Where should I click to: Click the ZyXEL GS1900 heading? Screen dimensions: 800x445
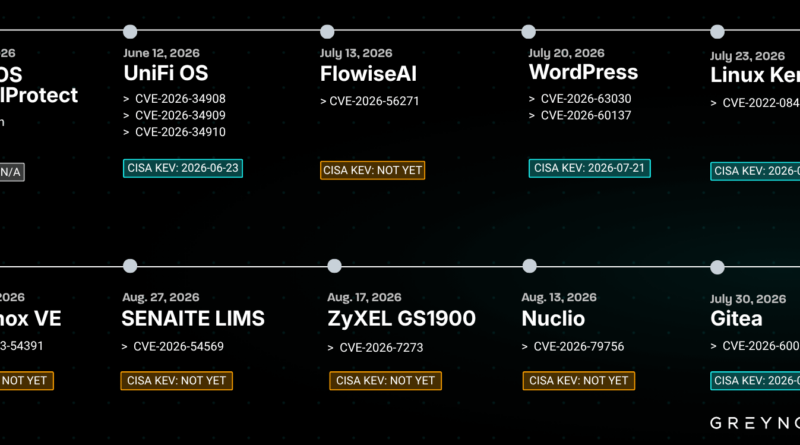[402, 318]
